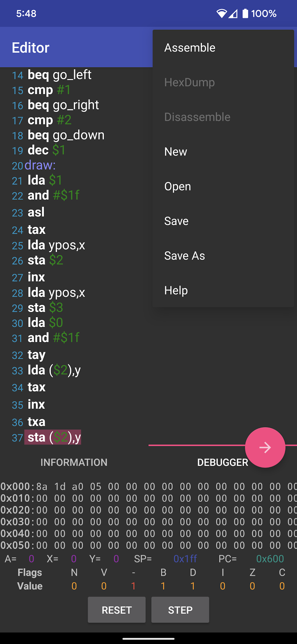Open Help from the menu
The height and width of the screenshot is (644, 297).
(176, 291)
